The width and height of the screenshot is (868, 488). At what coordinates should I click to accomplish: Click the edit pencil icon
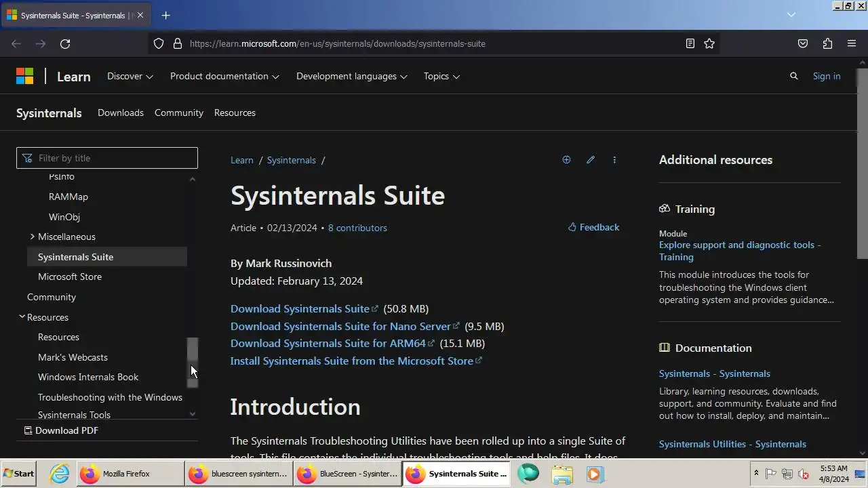pos(591,160)
